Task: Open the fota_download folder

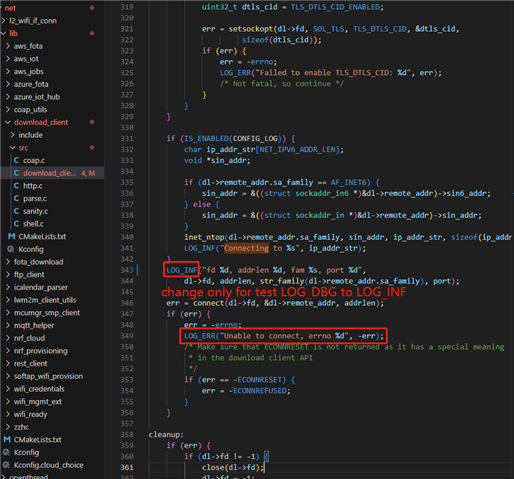Action: (38, 262)
